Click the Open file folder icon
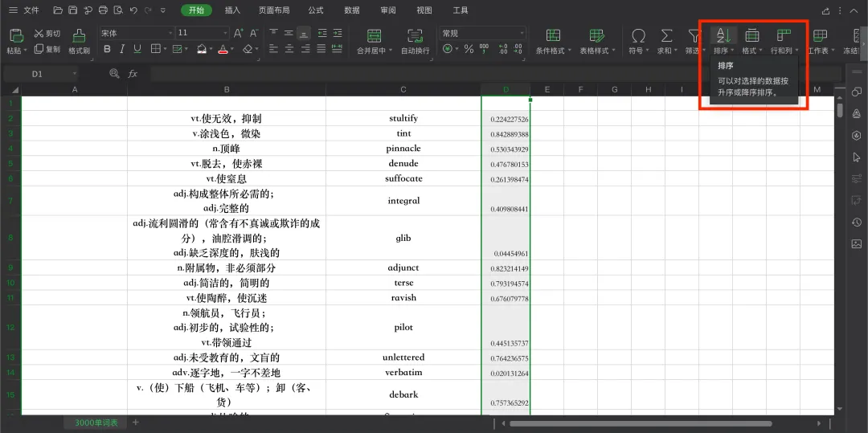The width and height of the screenshot is (868, 433). pos(58,10)
